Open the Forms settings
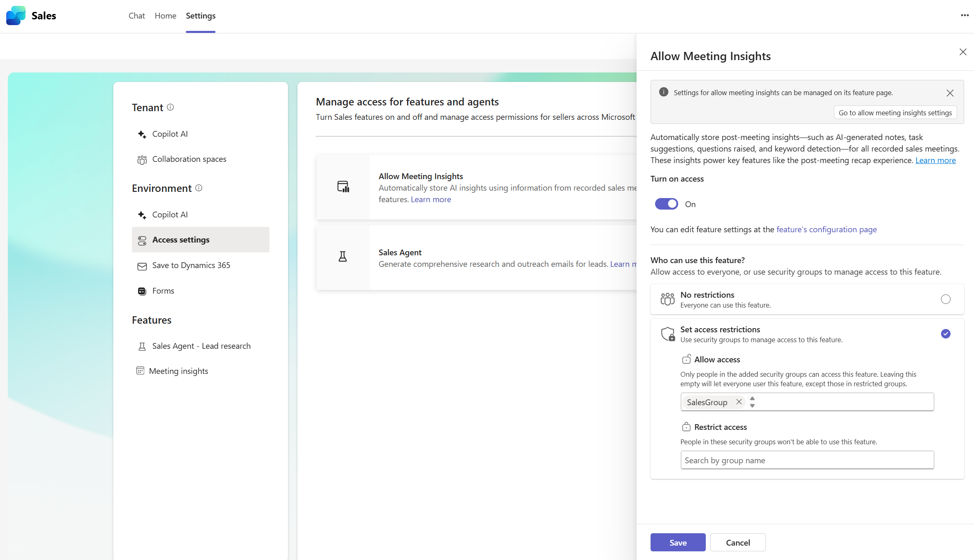Viewport: 974px width, 560px height. coord(163,290)
